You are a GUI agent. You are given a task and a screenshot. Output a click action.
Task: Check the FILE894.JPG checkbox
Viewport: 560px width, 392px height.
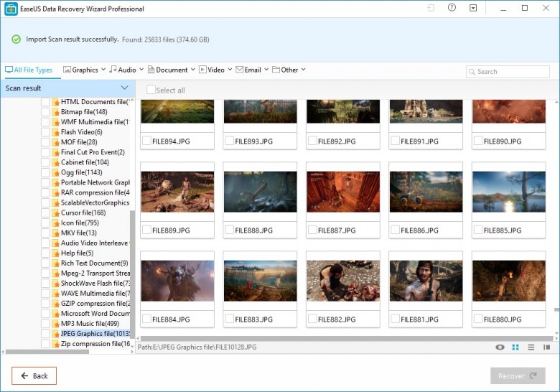tap(146, 141)
